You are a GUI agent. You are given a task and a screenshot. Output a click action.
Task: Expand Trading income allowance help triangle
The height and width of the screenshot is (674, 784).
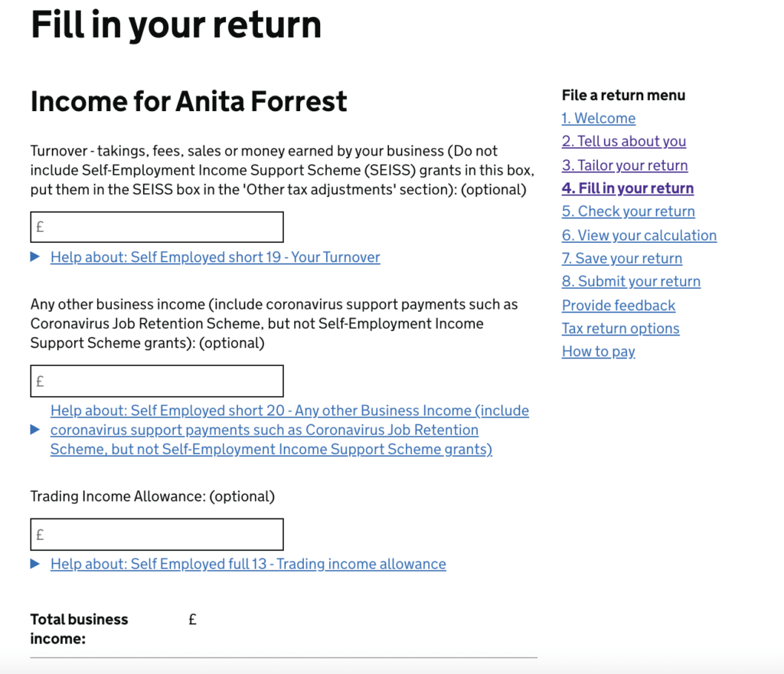coord(35,564)
